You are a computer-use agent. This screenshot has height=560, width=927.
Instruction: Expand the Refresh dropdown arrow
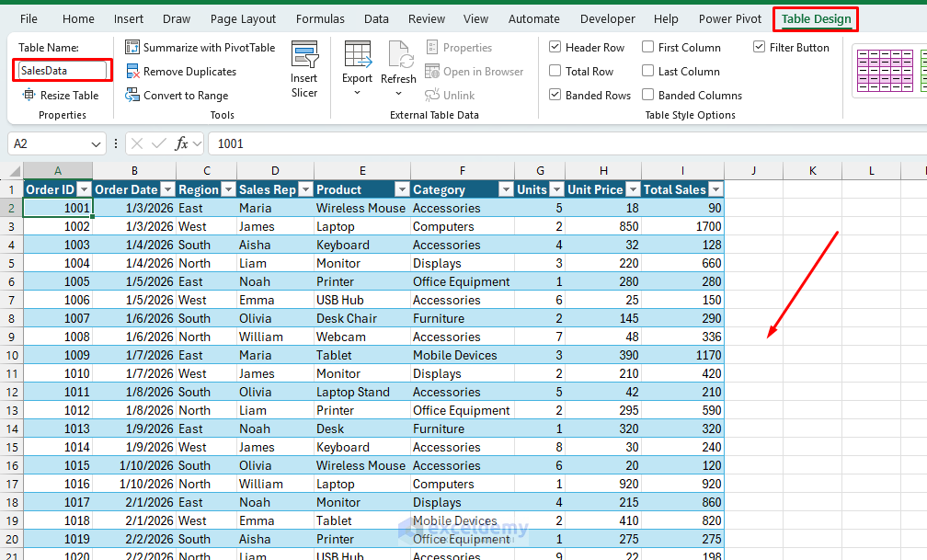tap(398, 94)
